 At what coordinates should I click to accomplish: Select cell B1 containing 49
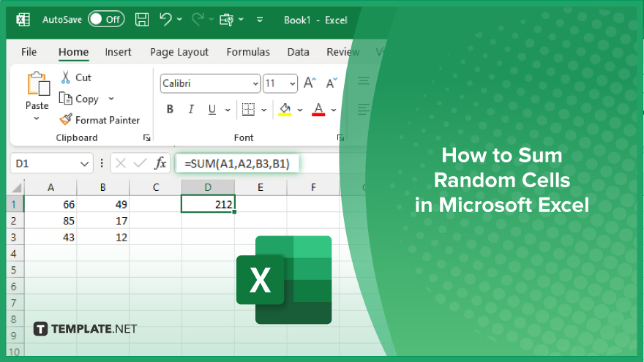coord(103,204)
